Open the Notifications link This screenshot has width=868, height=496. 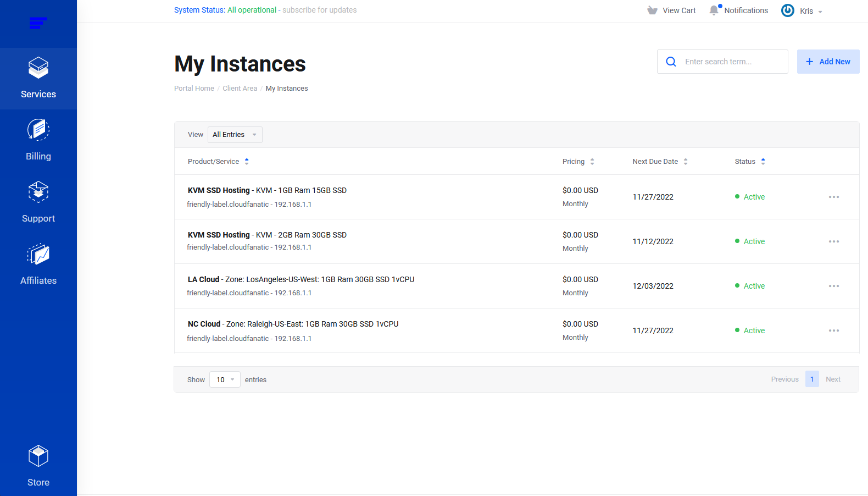coord(746,10)
